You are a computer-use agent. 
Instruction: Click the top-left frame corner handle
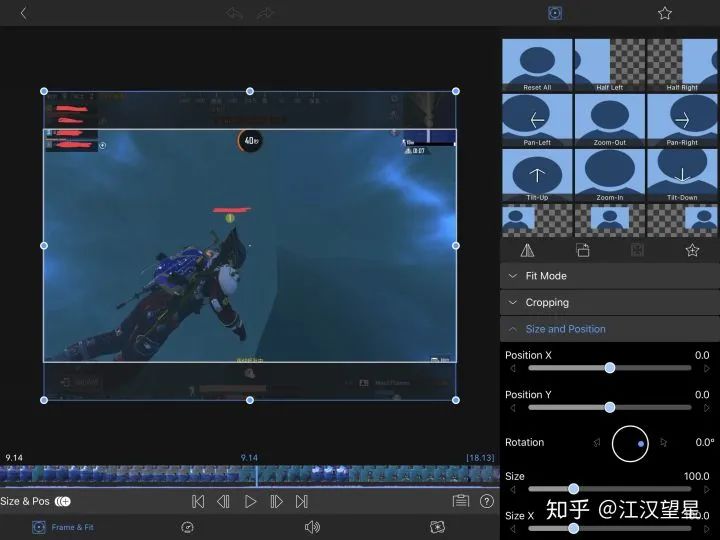[44, 91]
